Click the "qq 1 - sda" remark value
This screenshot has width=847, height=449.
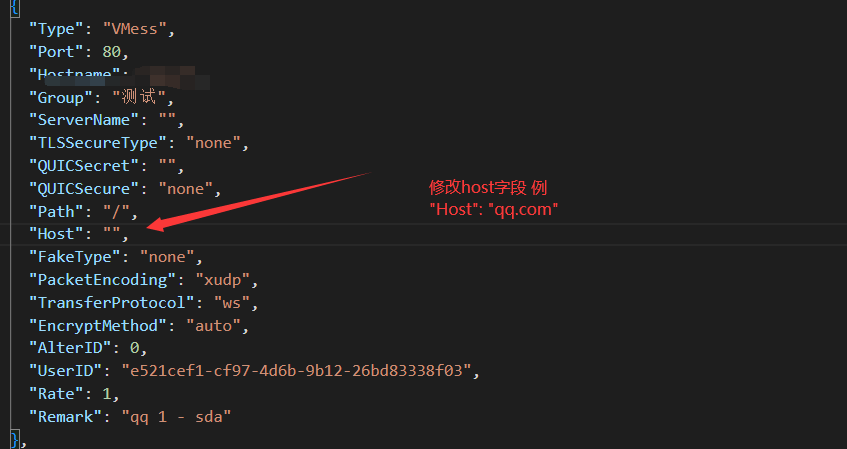[176, 416]
